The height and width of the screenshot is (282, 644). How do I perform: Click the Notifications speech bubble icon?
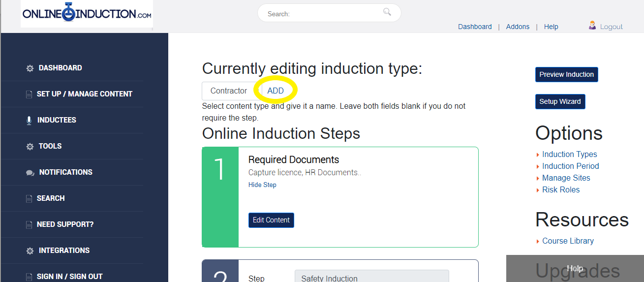[30, 173]
